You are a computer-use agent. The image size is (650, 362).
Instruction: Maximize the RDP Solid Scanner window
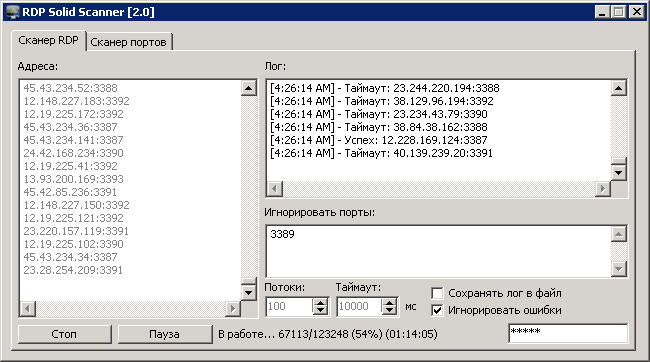click(618, 12)
